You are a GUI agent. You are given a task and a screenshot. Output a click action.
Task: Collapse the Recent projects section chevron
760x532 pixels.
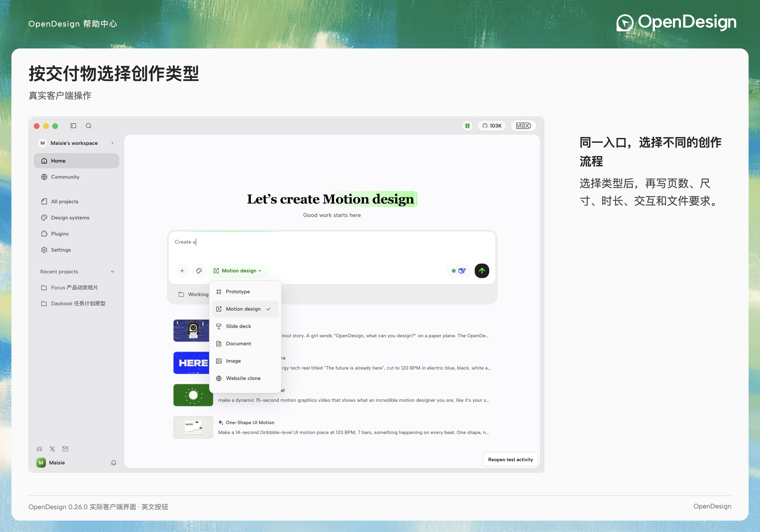113,272
